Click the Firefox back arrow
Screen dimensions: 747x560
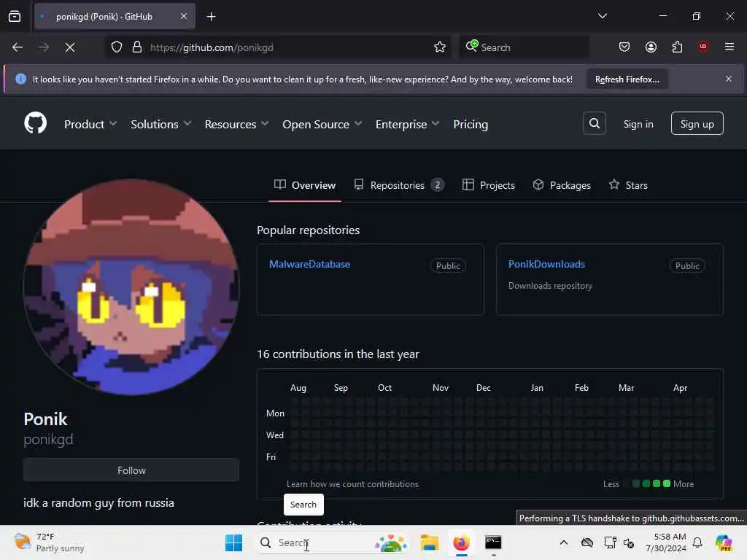click(18, 47)
